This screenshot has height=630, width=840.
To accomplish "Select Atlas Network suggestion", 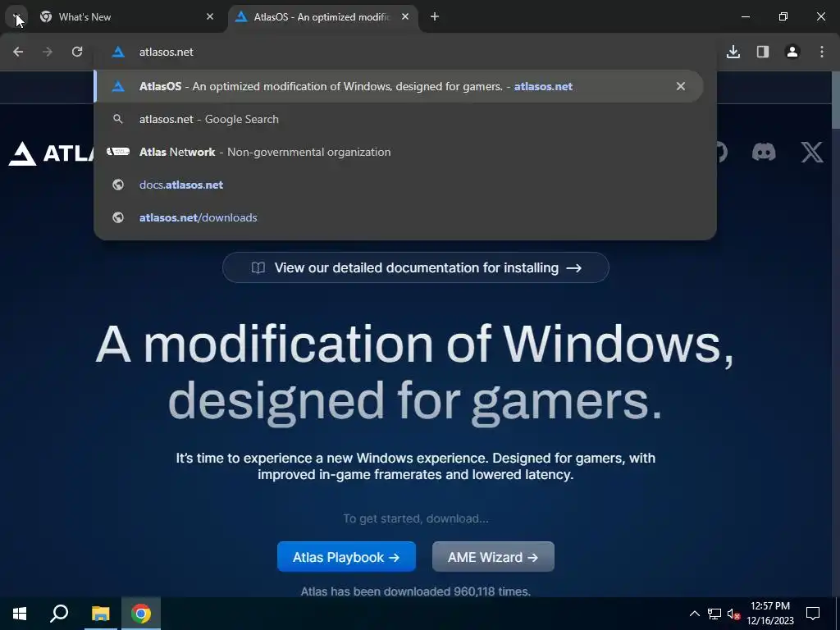I will coord(399,152).
